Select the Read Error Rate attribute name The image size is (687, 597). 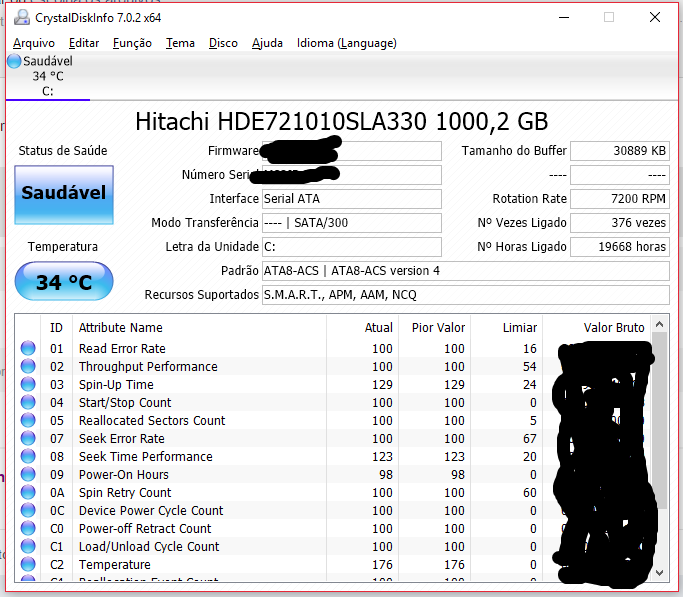point(122,349)
